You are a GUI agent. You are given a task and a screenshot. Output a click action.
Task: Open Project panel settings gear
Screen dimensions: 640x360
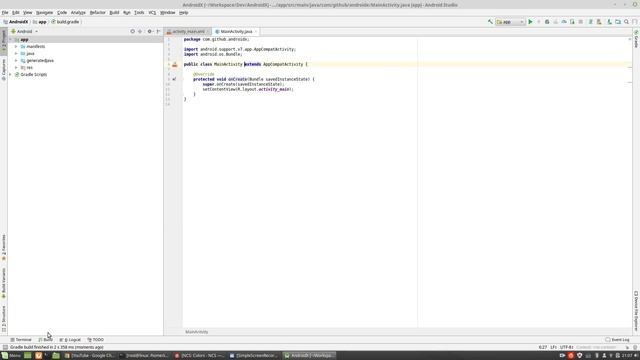149,31
